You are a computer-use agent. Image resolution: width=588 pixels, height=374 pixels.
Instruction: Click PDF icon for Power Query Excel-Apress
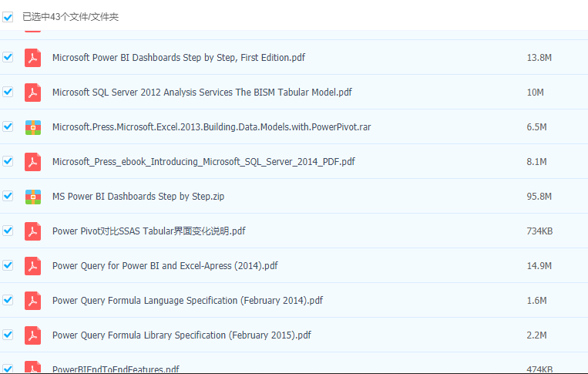(32, 266)
